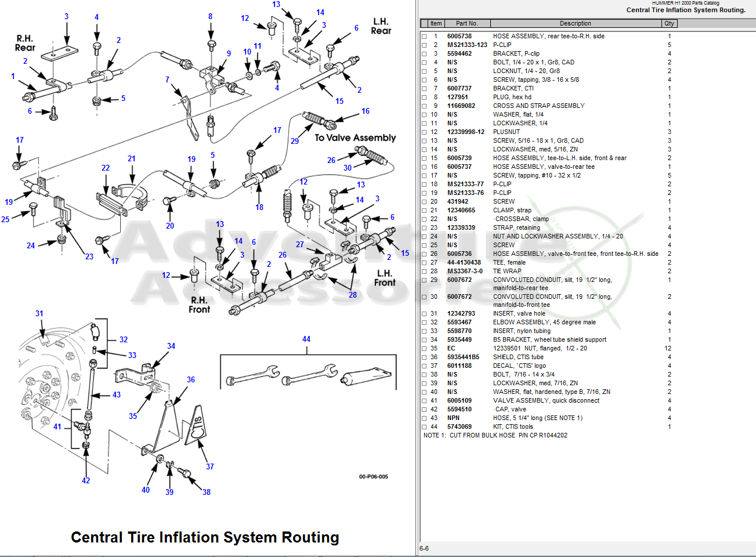The width and height of the screenshot is (756, 557).
Task: Check the box for item 1 hose assembly
Action: tap(424, 37)
